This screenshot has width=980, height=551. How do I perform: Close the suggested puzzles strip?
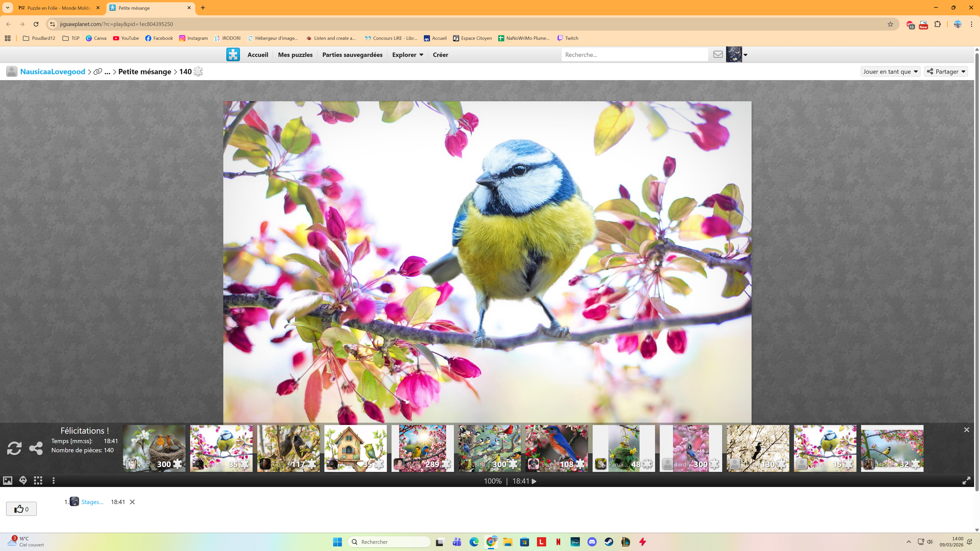pos(966,430)
